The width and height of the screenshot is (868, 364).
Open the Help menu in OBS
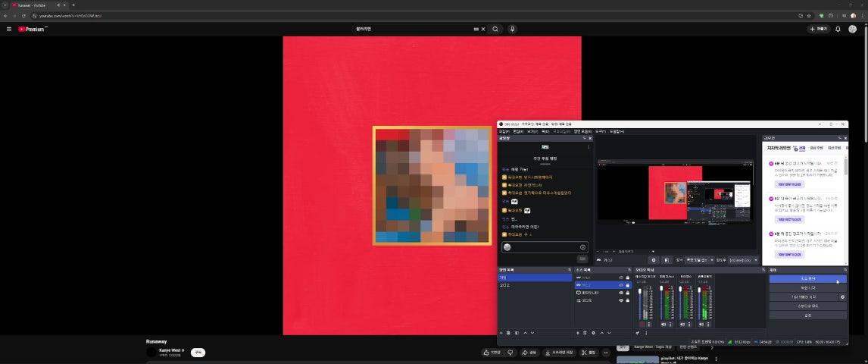point(616,131)
